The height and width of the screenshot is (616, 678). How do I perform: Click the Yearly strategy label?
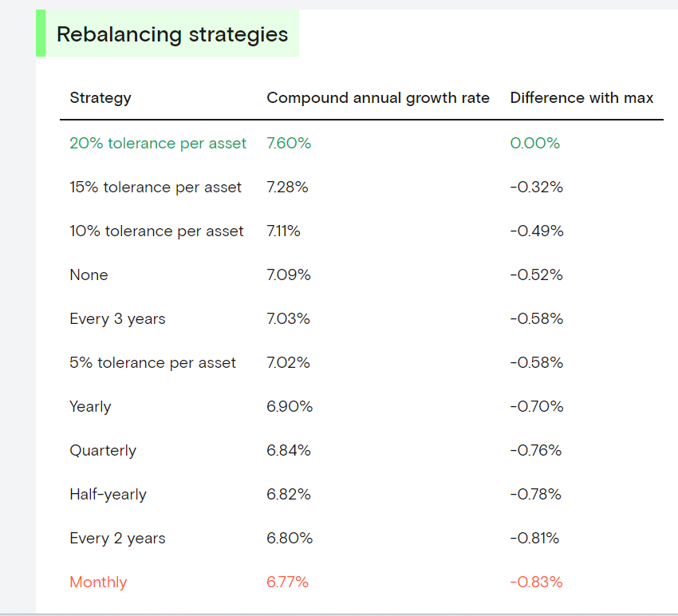(x=90, y=407)
